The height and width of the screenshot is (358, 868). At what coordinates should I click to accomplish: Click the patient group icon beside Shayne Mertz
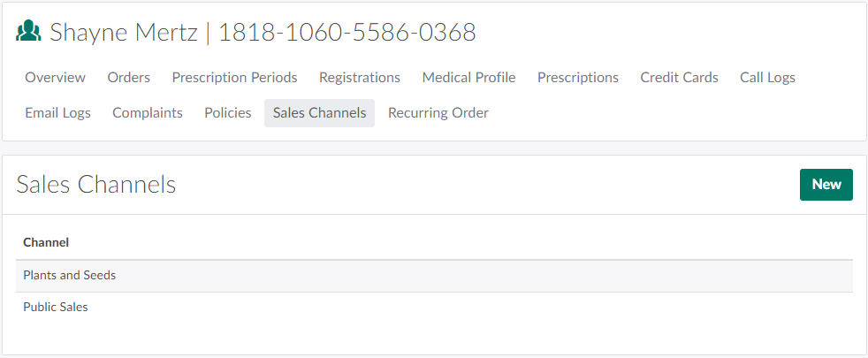click(29, 33)
